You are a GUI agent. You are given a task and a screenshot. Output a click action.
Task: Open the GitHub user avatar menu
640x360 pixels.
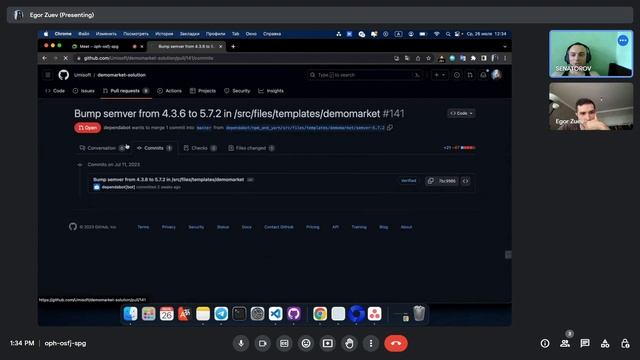(x=496, y=75)
